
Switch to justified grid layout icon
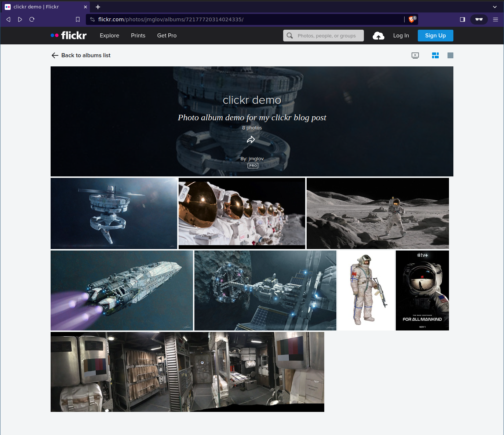tap(435, 55)
